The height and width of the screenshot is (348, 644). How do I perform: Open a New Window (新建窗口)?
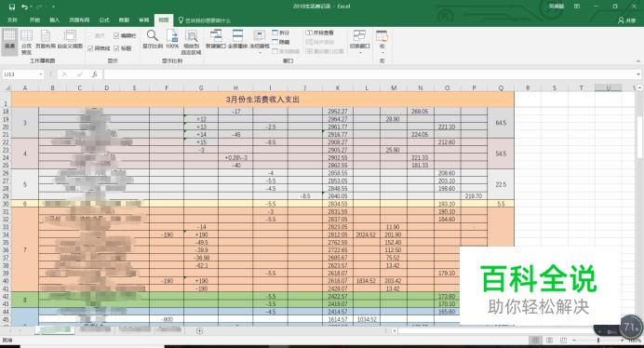point(216,40)
